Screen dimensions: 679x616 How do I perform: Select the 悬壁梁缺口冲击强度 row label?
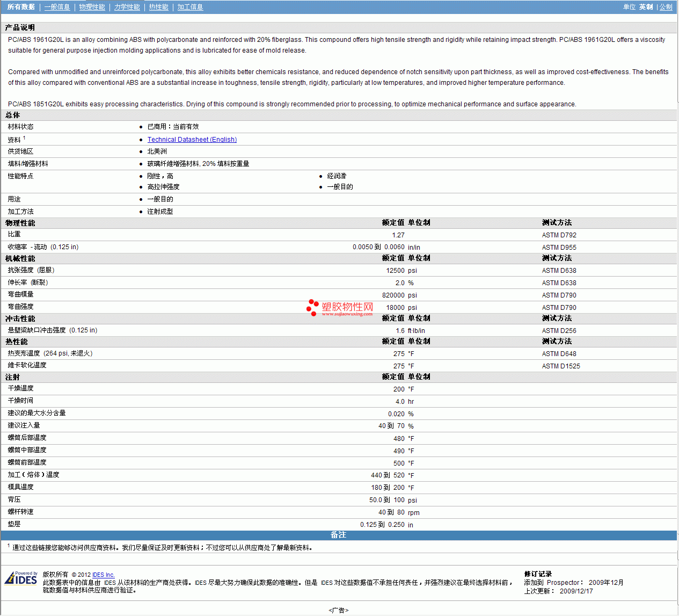point(53,330)
